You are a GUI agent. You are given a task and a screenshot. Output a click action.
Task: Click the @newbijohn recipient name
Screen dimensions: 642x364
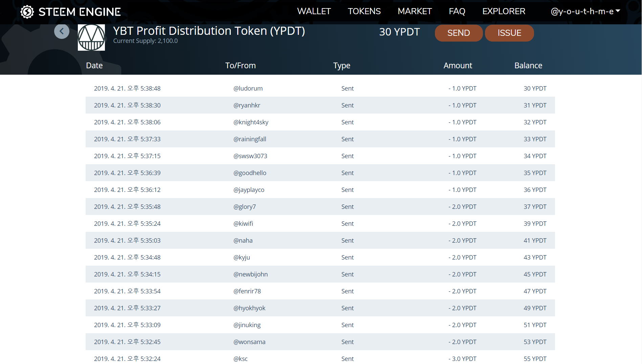point(250,274)
